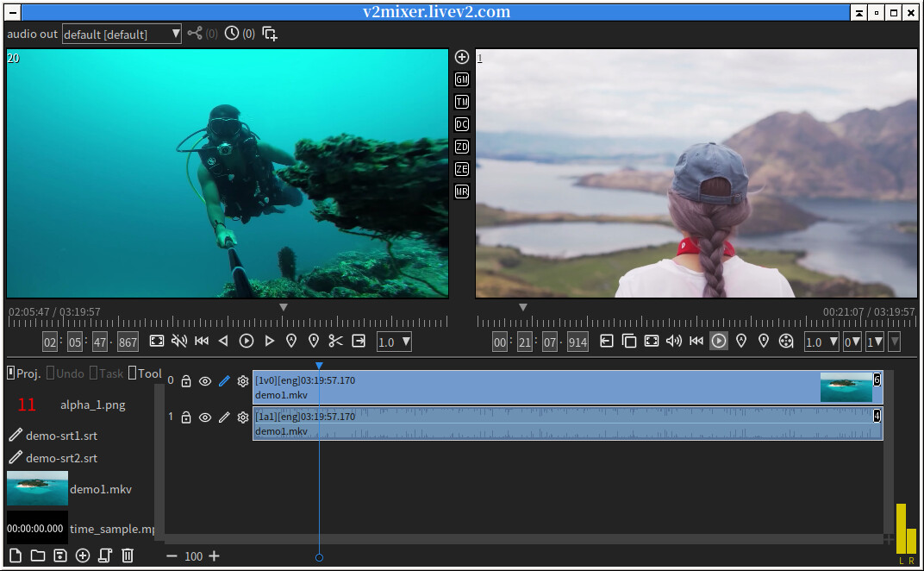Open the 1.0 speed dropdown under right preview
The width and height of the screenshot is (924, 571).
[821, 342]
